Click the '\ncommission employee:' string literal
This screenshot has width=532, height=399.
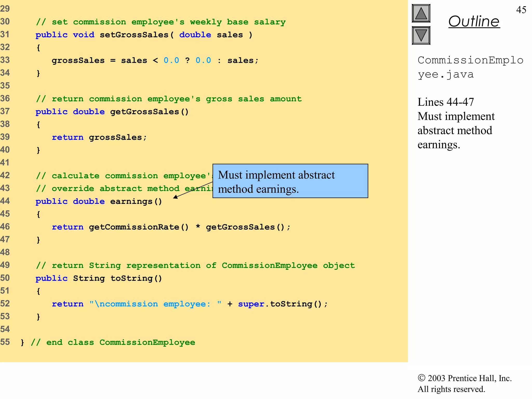click(155, 304)
